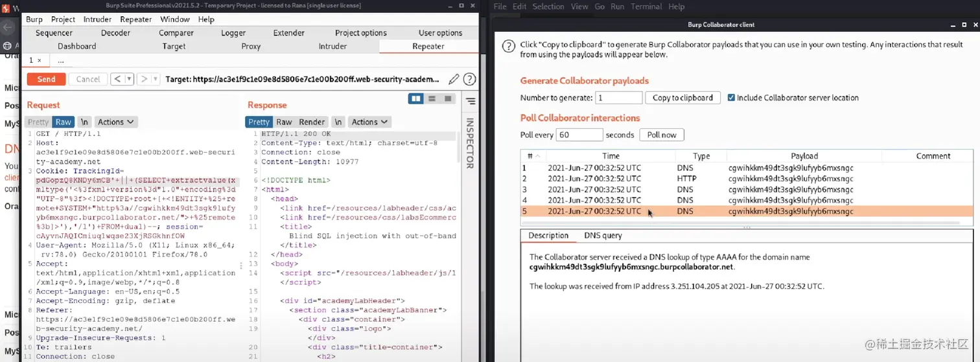This screenshot has width=980, height=362.
Task: Sort by the Time column header
Action: [x=611, y=156]
